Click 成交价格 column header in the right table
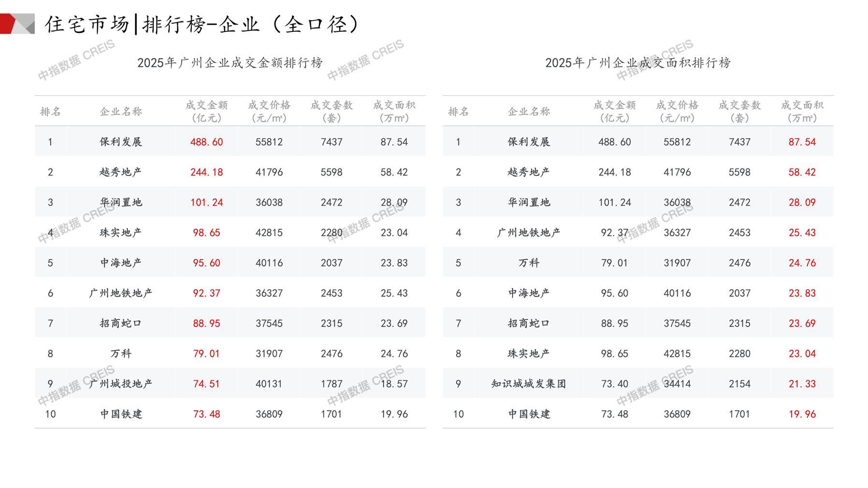 (x=677, y=111)
